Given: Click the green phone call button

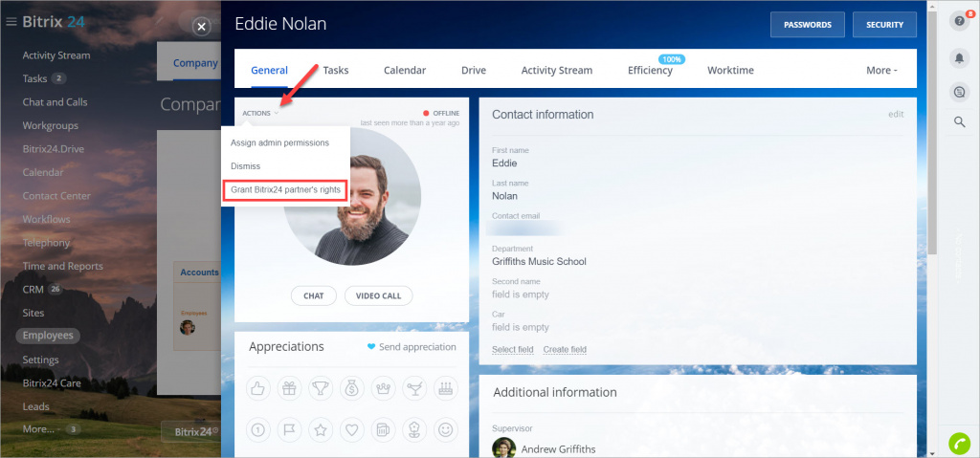Looking at the screenshot, I should coord(958,443).
